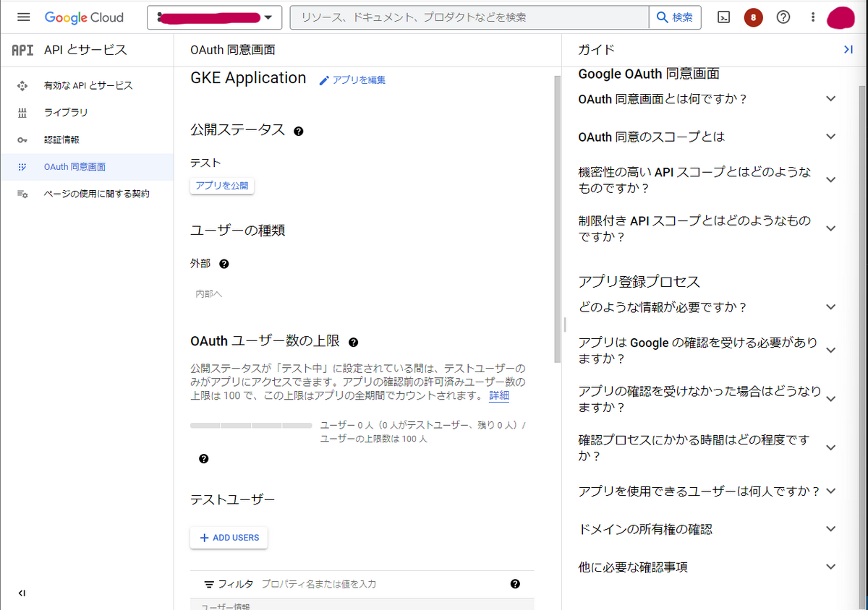Screen dimensions: 868x610
Task: Click help icon beside OAuth ユーザー数の上限
Action: tap(354, 342)
